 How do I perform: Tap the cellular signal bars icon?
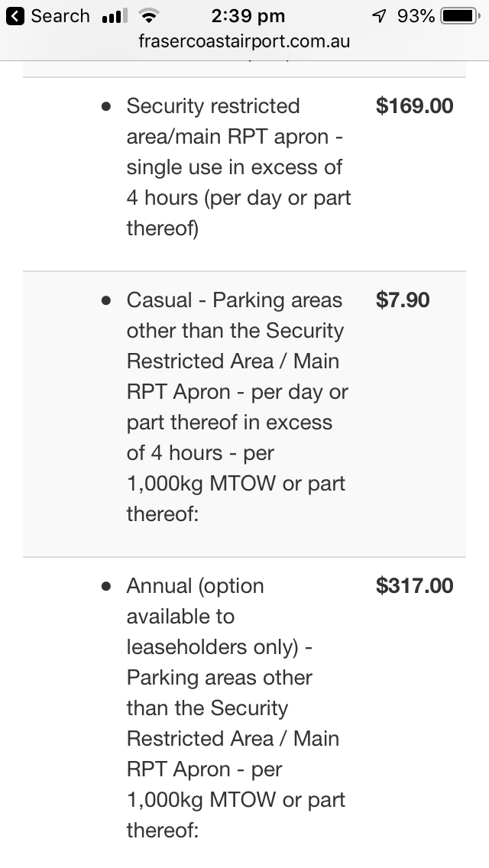[x=115, y=16]
